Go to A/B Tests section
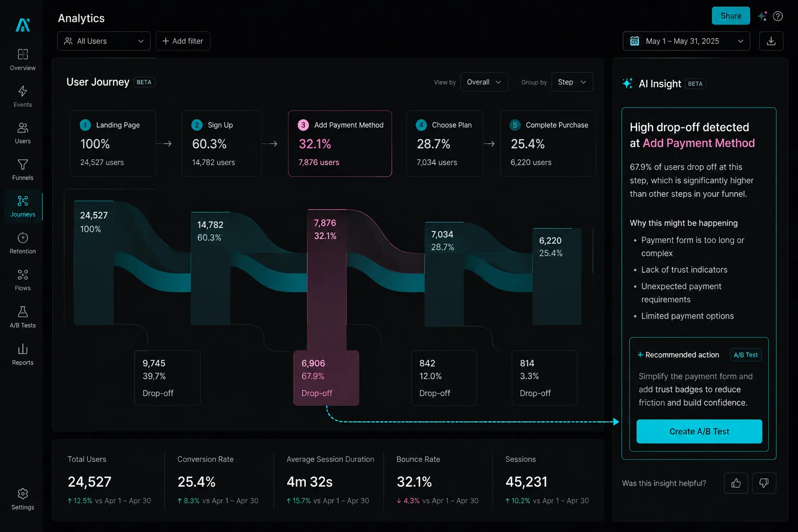The height and width of the screenshot is (532, 798). point(23,317)
